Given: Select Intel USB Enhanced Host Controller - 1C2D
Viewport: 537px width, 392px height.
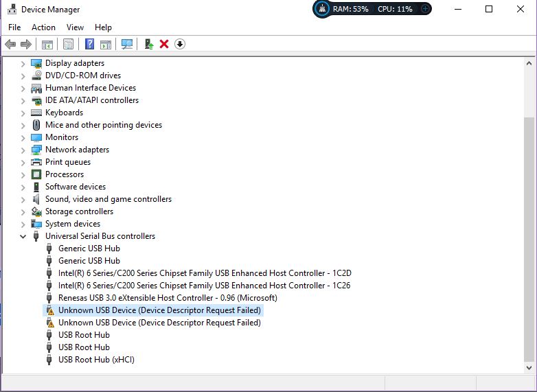Looking at the screenshot, I should tap(205, 273).
